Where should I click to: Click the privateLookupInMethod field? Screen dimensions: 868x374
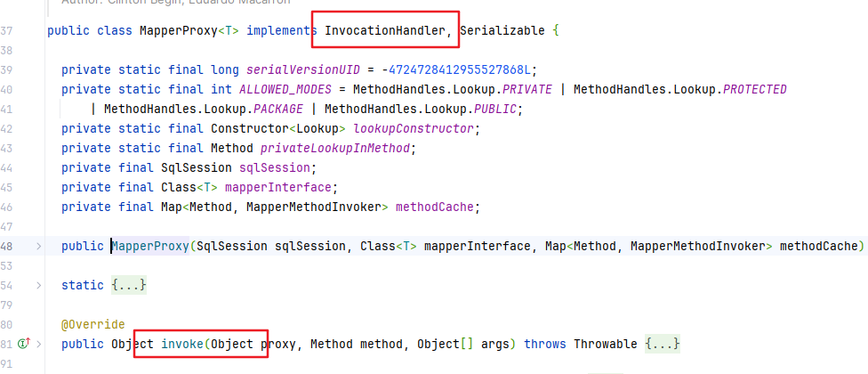pos(335,149)
